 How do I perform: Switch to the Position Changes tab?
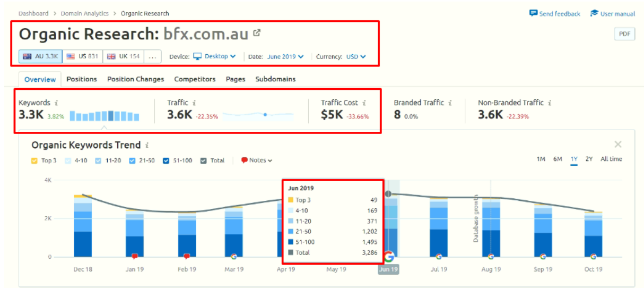coord(136,79)
